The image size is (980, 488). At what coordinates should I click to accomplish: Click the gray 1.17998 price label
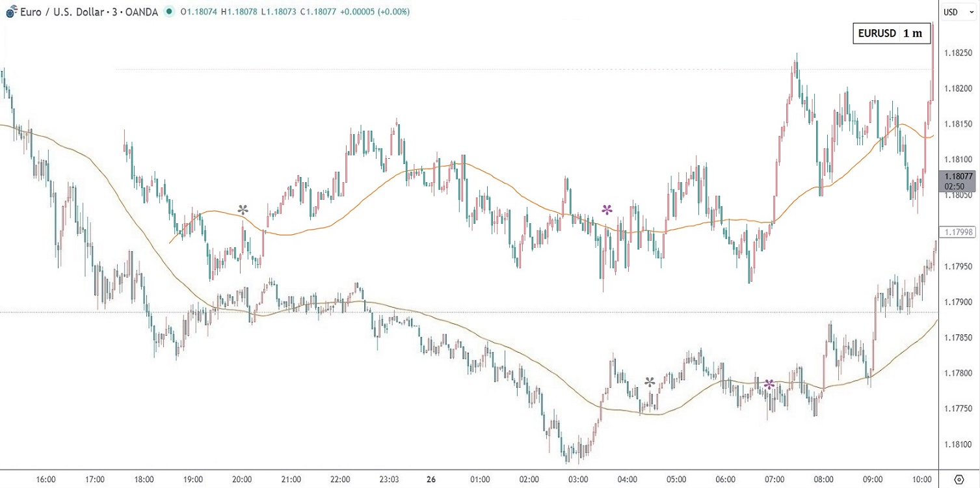[x=959, y=232]
